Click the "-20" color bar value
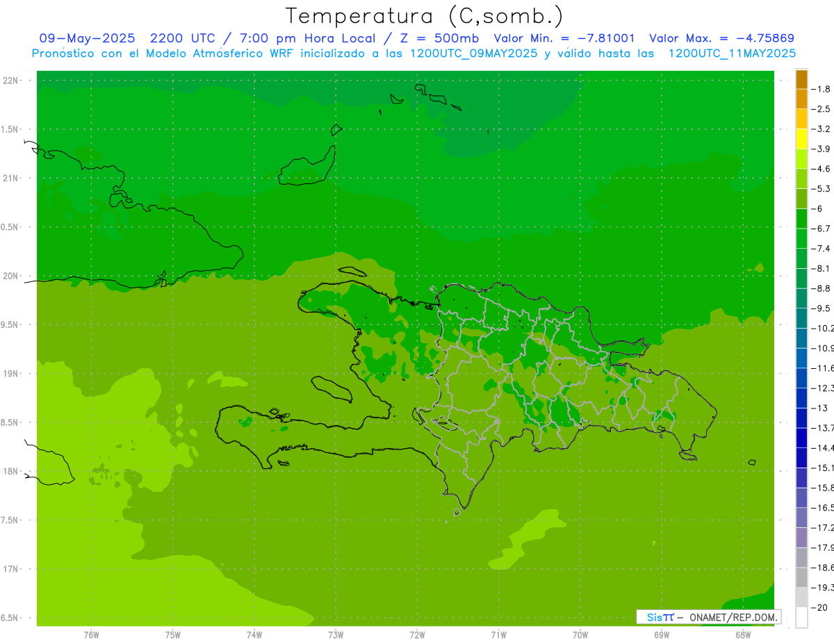The image size is (834, 644). tap(820, 608)
